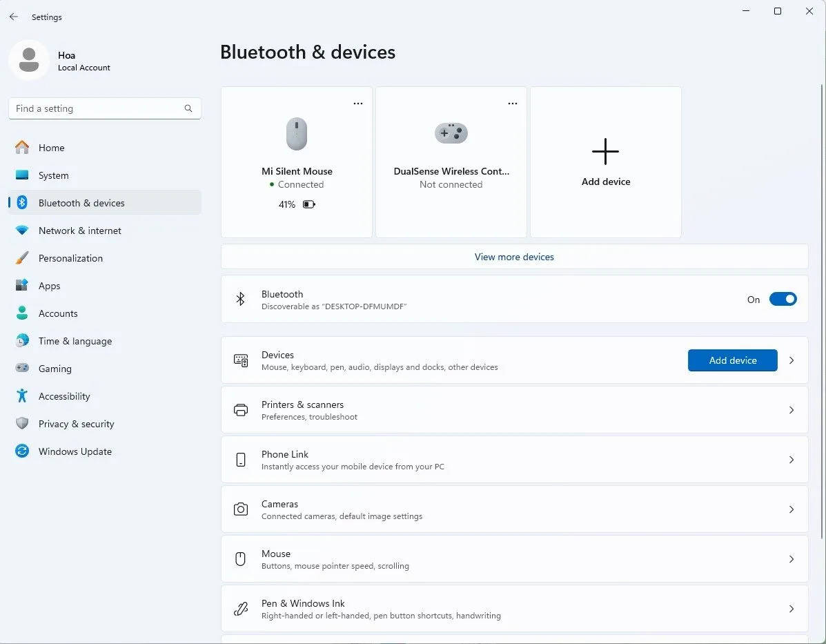Select Privacy & security label
The height and width of the screenshot is (644, 826).
(77, 424)
